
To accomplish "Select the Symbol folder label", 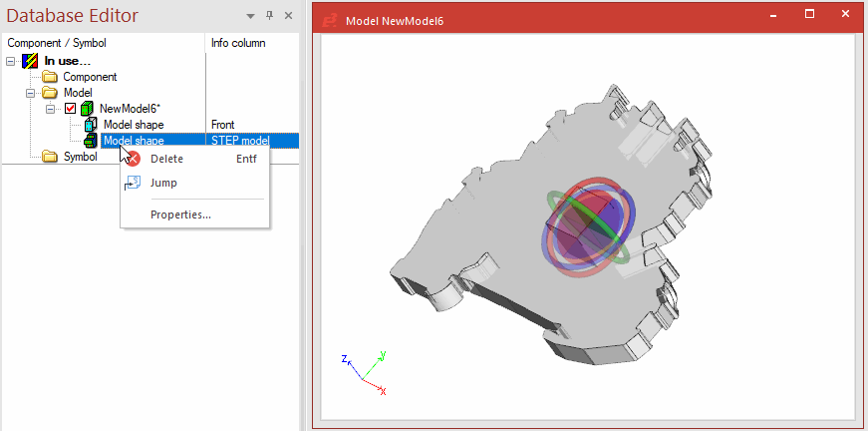I will click(81, 157).
